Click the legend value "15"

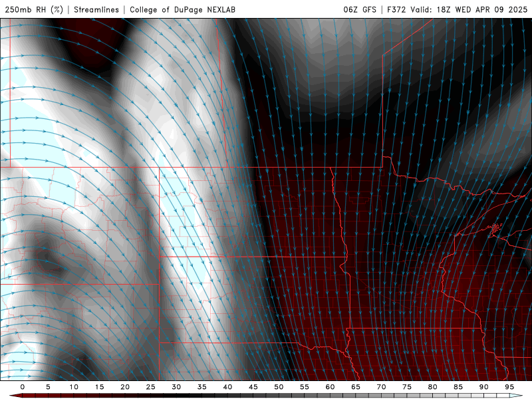pos(99,387)
